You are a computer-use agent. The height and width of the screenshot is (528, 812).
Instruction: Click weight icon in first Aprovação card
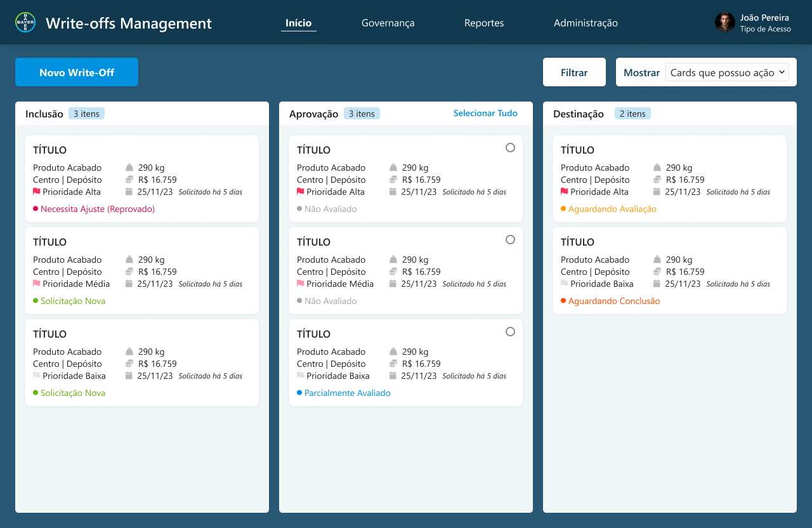393,168
